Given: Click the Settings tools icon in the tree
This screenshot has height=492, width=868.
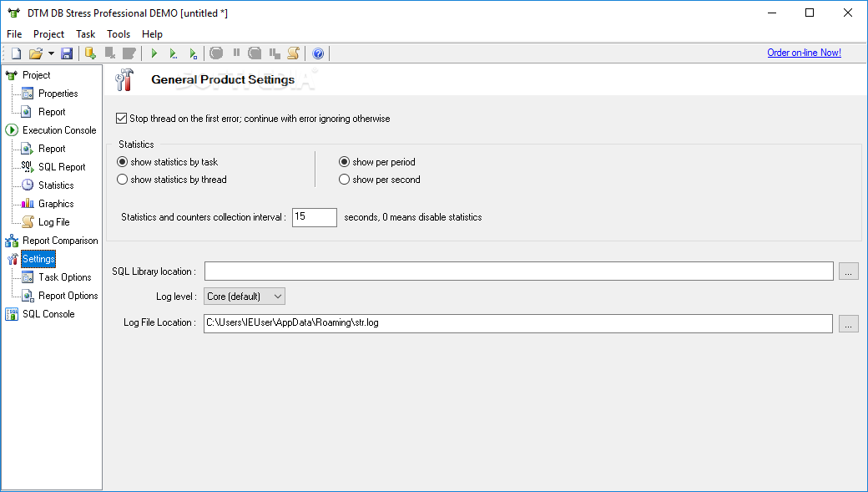Looking at the screenshot, I should coord(13,259).
